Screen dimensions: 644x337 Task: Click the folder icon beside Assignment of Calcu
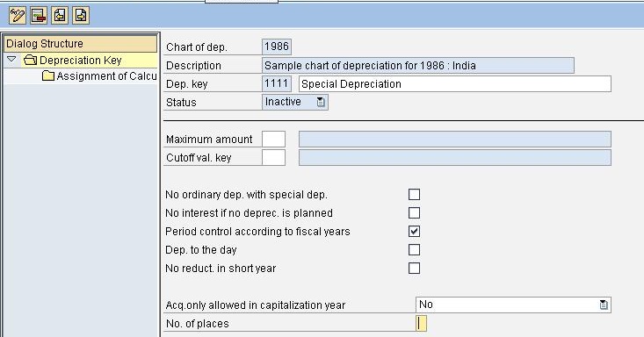(x=48, y=76)
